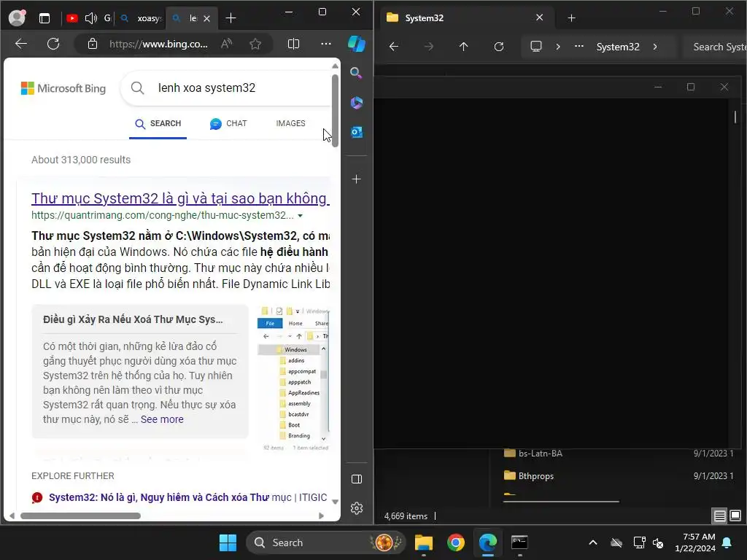
Task: Switch to Bing IMAGES tab
Action: click(290, 123)
